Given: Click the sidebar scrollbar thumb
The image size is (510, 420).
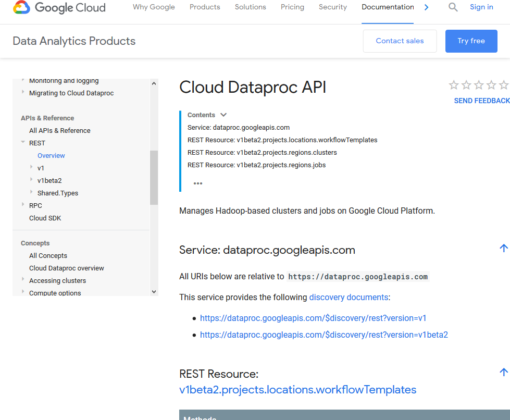Looking at the screenshot, I should [154, 178].
